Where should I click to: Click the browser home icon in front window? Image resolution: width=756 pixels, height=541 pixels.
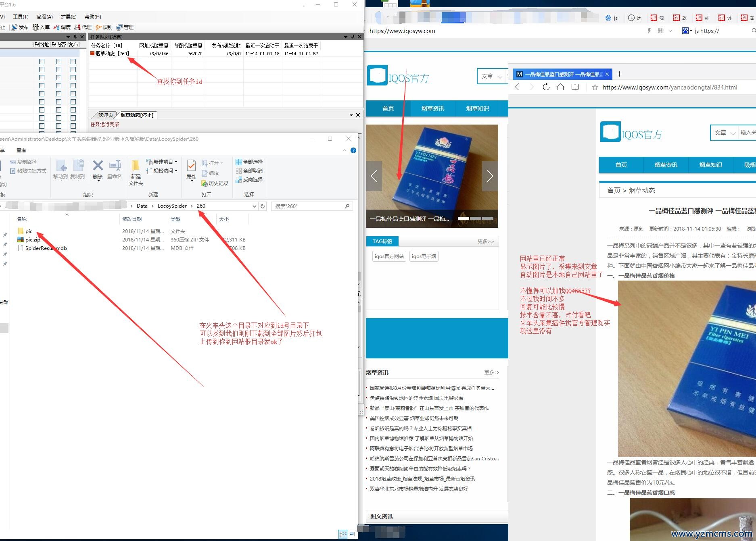[560, 87]
